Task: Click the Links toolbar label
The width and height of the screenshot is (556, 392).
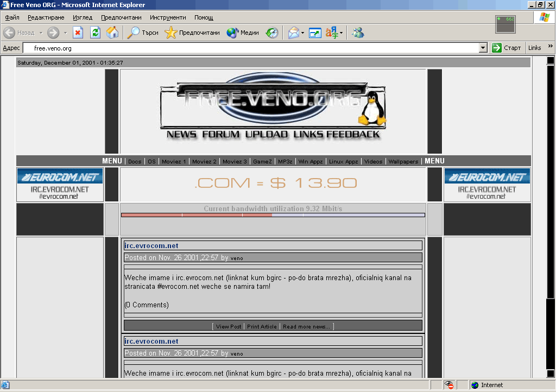Action: 534,48
